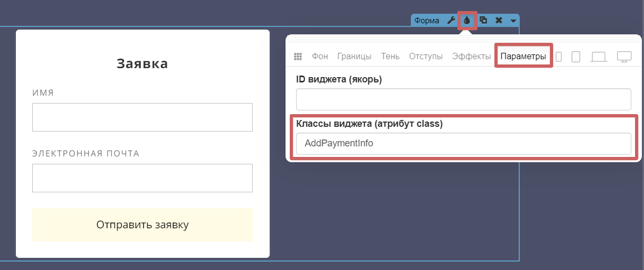The width and height of the screenshot is (644, 270).
Task: Expand the form widget dropdown arrow
Action: tap(513, 21)
